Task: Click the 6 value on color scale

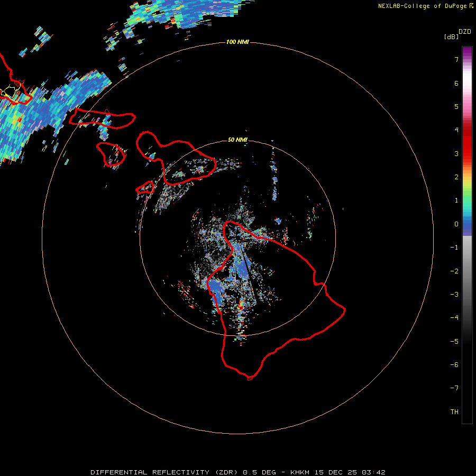Action: click(x=456, y=83)
